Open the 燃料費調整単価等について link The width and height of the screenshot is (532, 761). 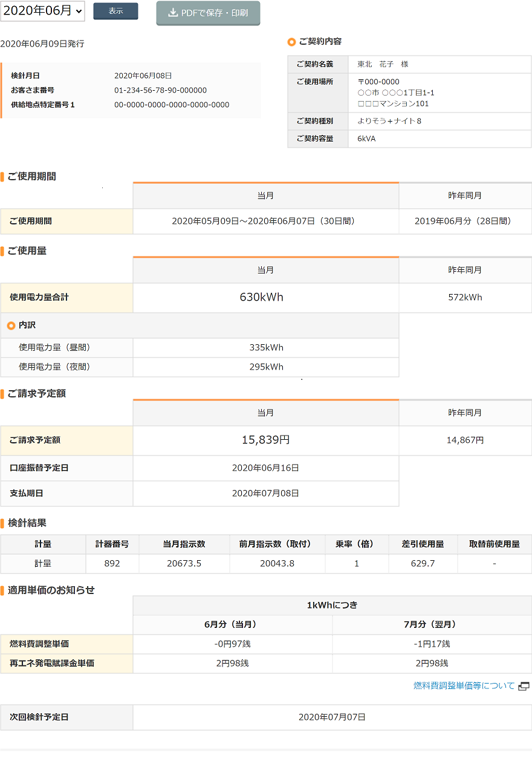click(464, 685)
